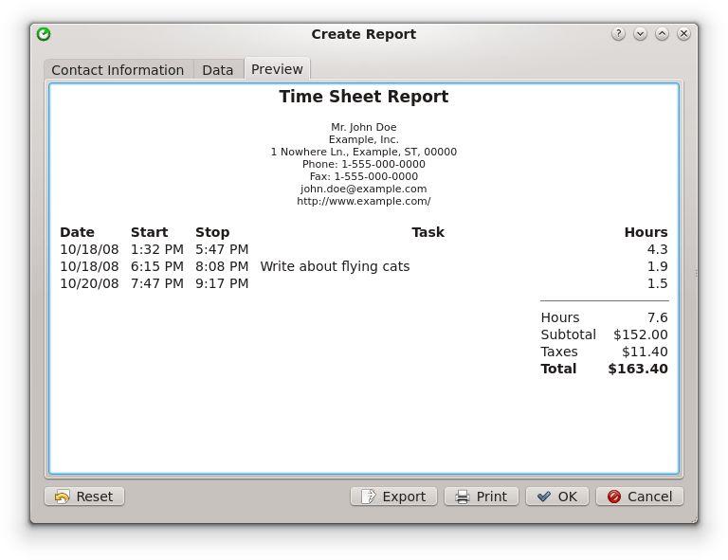
Task: Click the Start column header
Action: [x=149, y=232]
